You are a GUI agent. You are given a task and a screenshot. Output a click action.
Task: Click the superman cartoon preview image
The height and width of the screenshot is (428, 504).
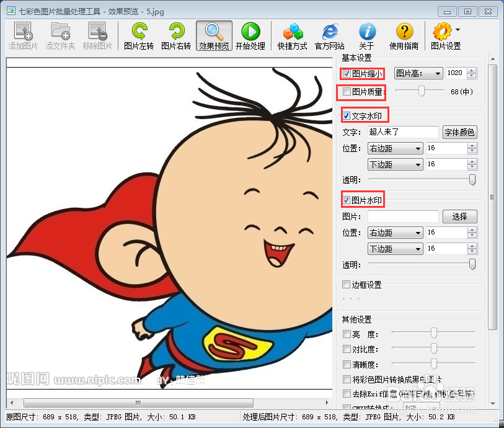pyautogui.click(x=169, y=228)
